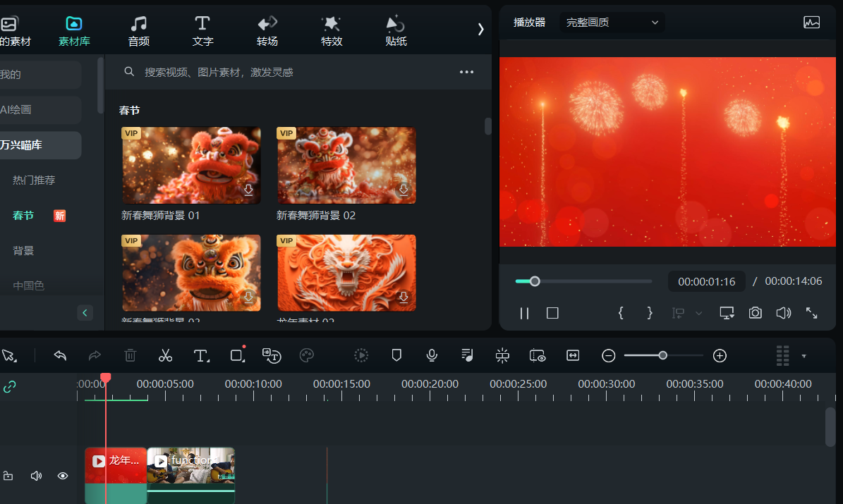This screenshot has height=504, width=843.
Task: Lock the timeline track
Action: click(9, 476)
